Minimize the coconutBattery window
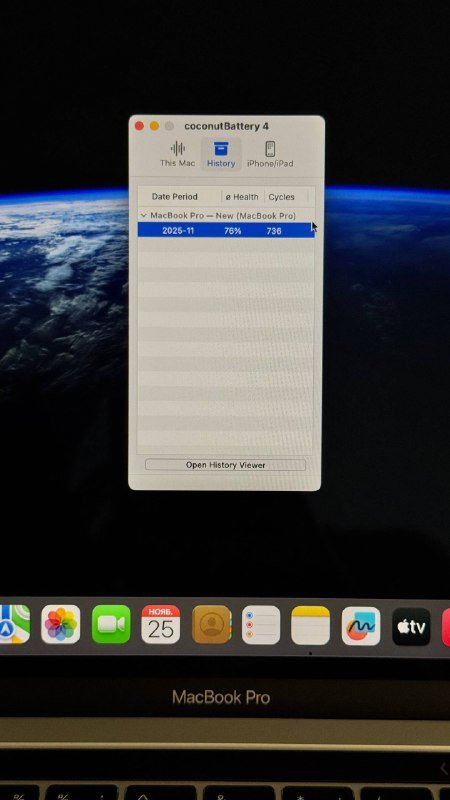This screenshot has width=450, height=800. pos(154,126)
